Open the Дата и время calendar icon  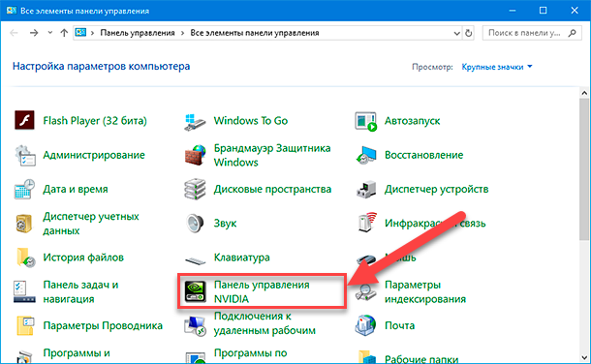(24, 189)
